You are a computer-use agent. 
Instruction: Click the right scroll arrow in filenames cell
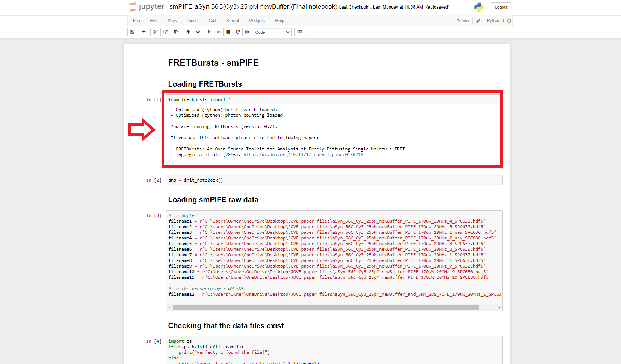click(499, 308)
